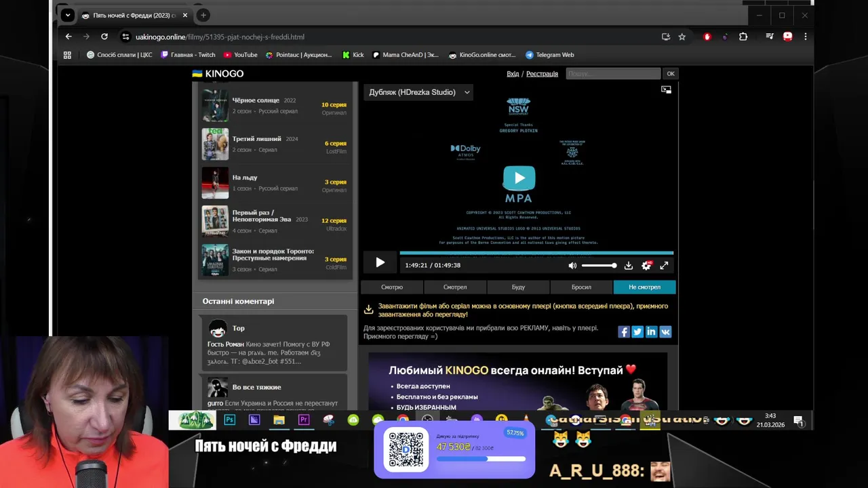Open File Explorer from the taskbar

coord(279,420)
